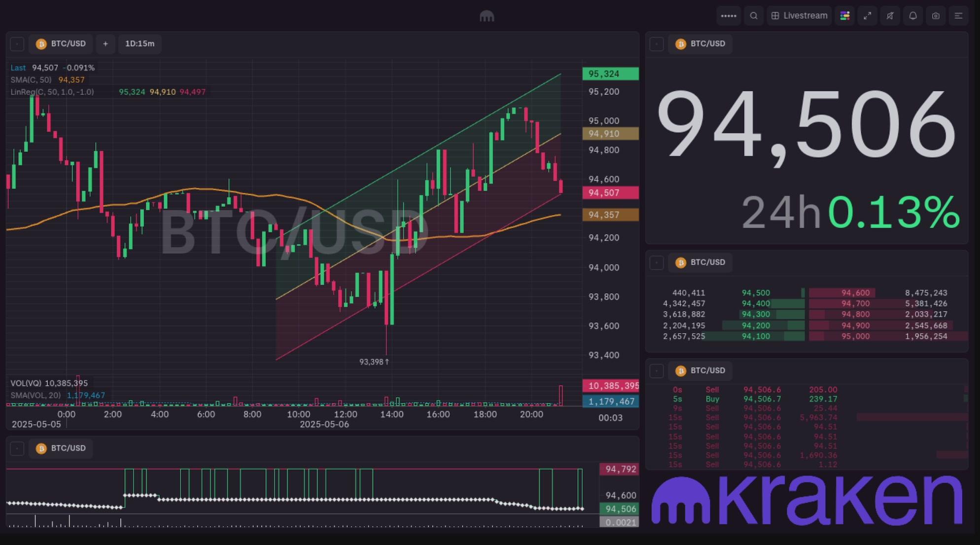Click the square button in the bottom spread panel
The height and width of the screenshot is (545, 980).
tap(17, 448)
